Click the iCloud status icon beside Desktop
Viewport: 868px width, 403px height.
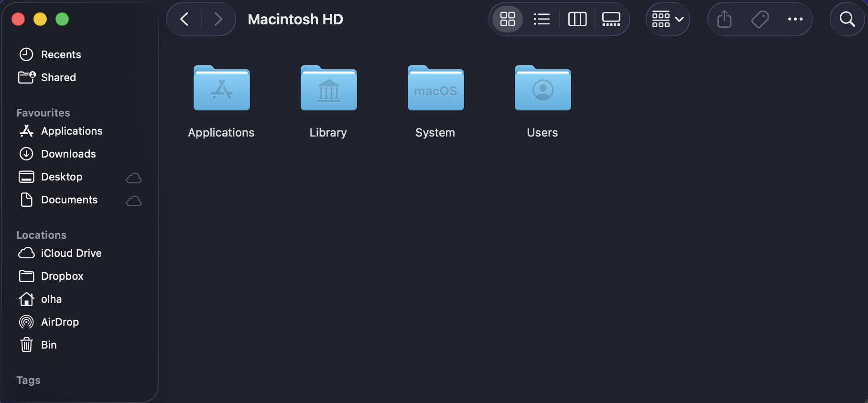coord(134,178)
